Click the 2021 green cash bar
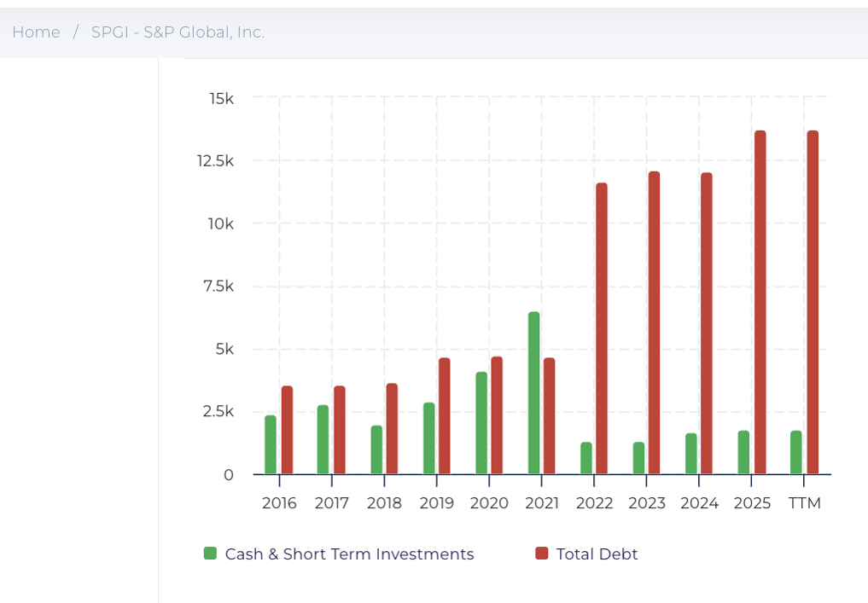Screen dimensions: 868x603 click(534, 392)
